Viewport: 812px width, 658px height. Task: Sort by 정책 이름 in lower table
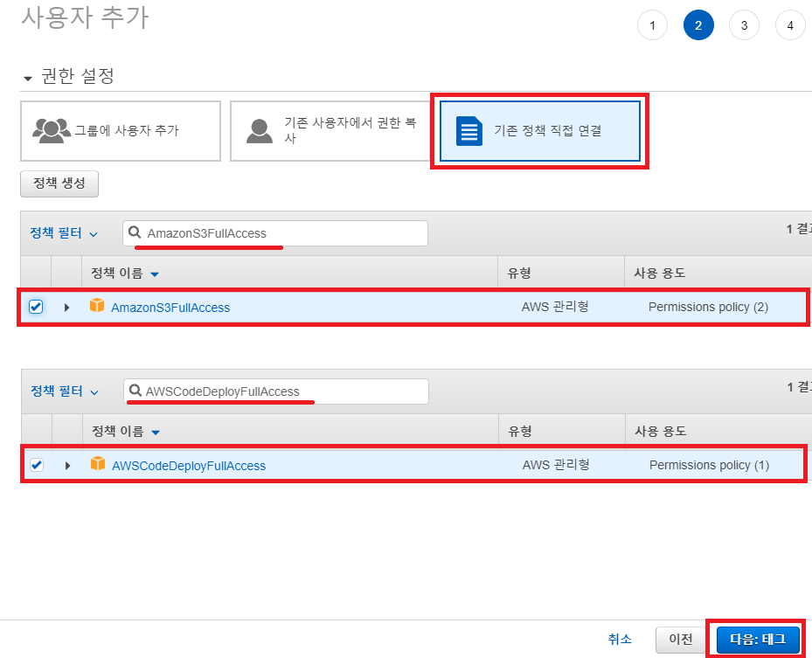click(x=126, y=432)
